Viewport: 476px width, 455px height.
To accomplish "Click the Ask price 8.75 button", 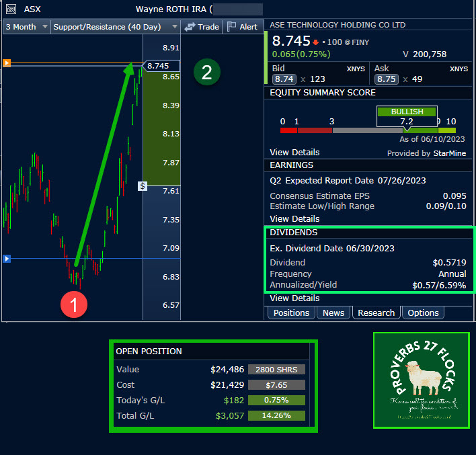I will coord(387,79).
